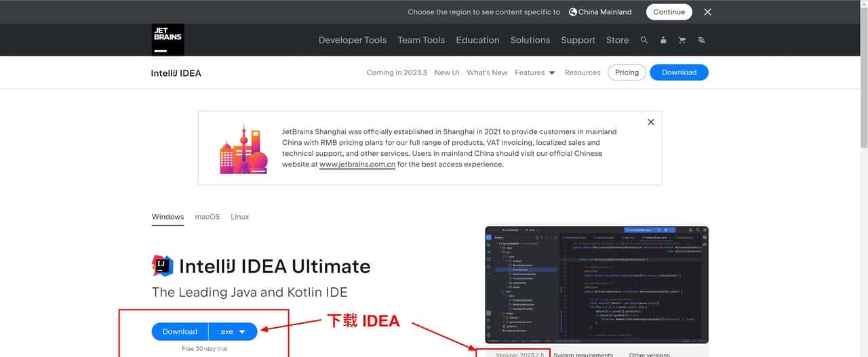Click the page vertical scrollbar
Image resolution: width=868 pixels, height=357 pixels.
click(x=863, y=102)
